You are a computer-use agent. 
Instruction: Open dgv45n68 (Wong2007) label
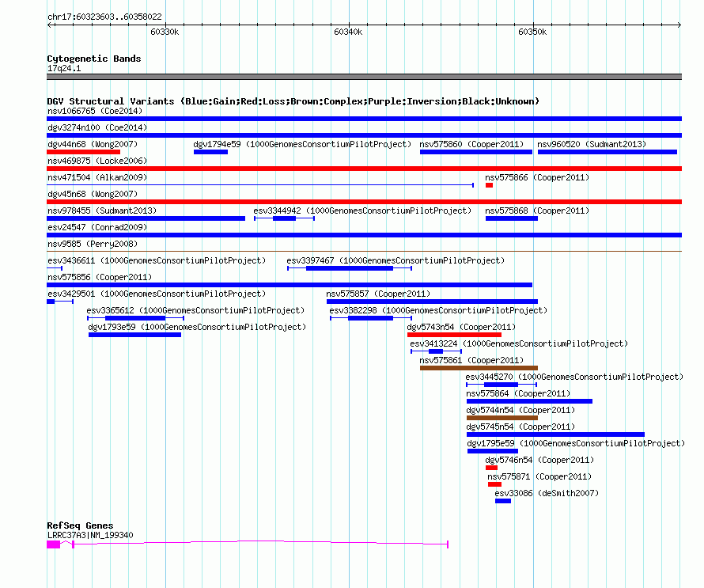point(93,194)
